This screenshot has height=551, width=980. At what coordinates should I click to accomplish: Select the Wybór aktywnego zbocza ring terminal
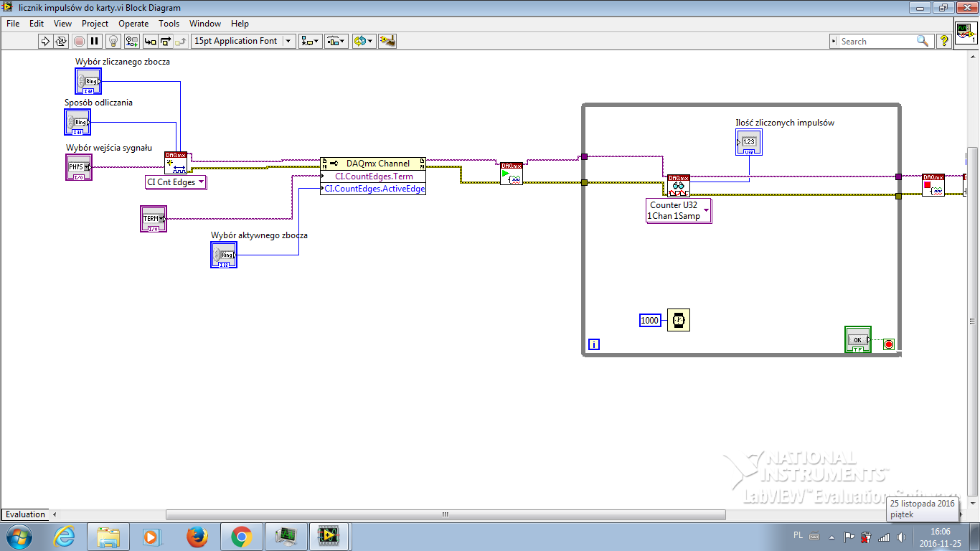[224, 255]
